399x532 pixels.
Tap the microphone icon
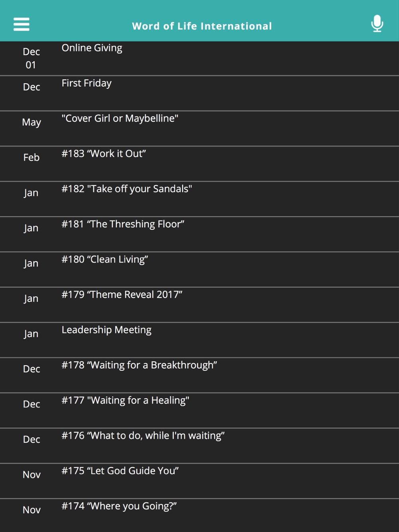coord(377,24)
